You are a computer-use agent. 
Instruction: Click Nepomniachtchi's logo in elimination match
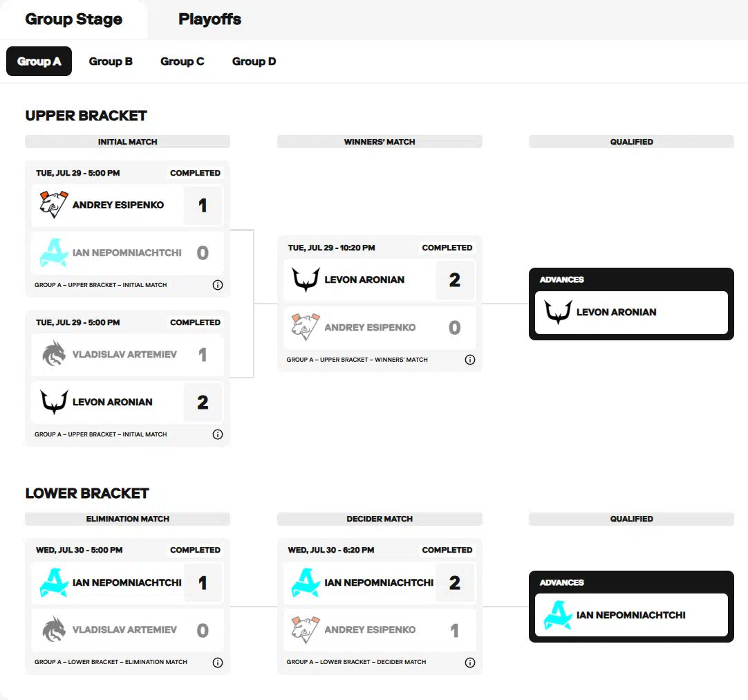(53, 582)
